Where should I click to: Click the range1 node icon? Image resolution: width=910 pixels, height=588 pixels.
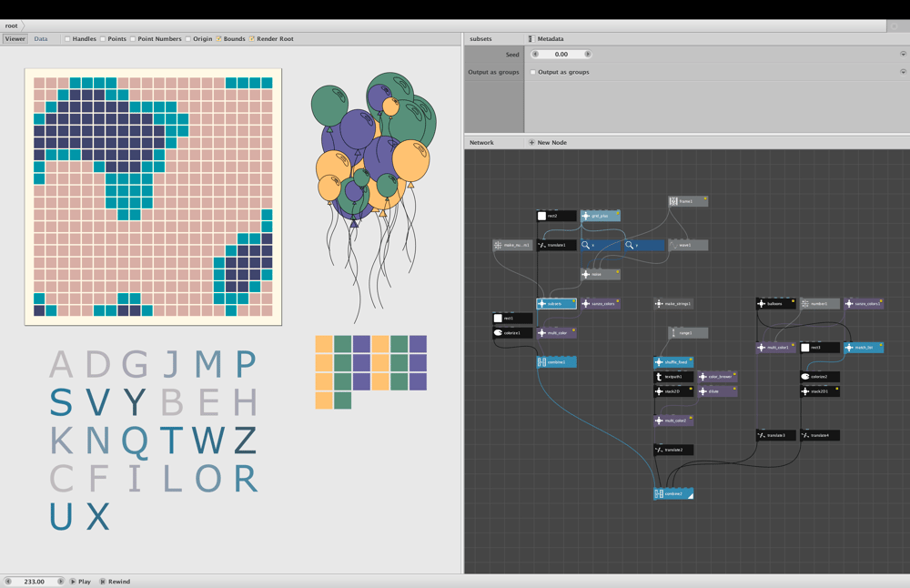click(673, 332)
